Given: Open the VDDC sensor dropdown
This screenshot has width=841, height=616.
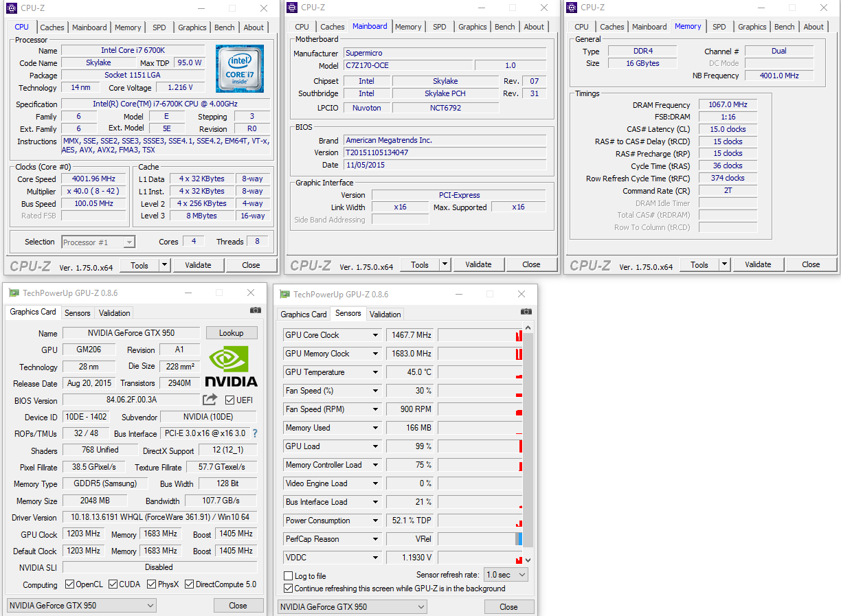Looking at the screenshot, I should [375, 558].
